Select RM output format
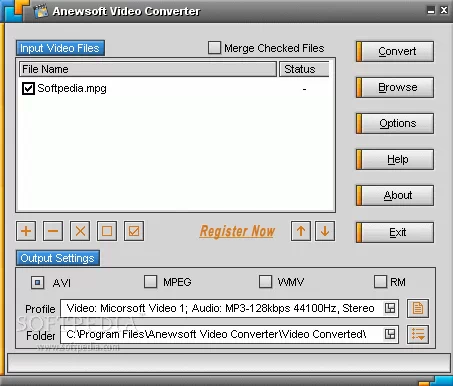 [380, 282]
